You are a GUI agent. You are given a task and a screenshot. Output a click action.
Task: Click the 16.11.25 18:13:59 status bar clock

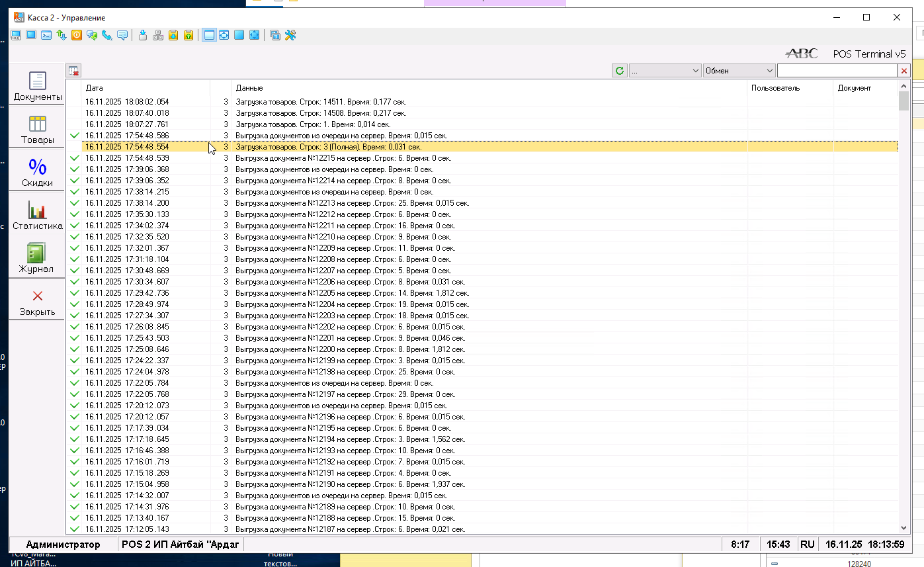(864, 545)
